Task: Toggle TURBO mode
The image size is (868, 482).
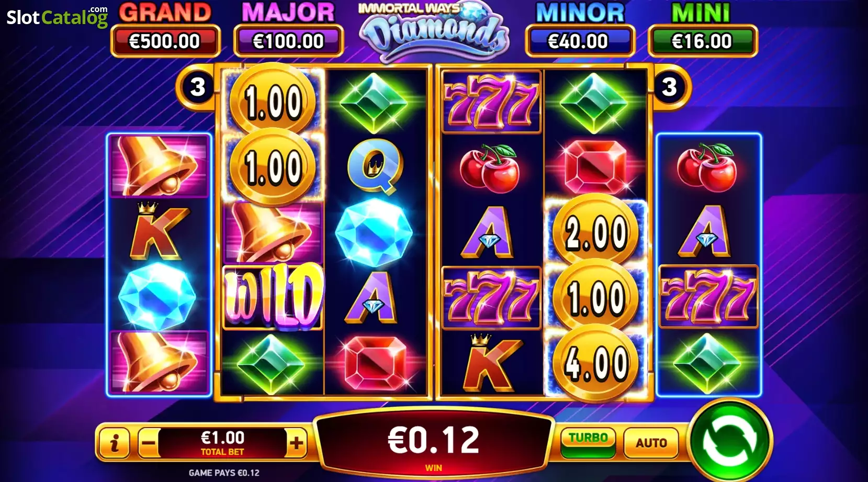Action: coord(588,443)
